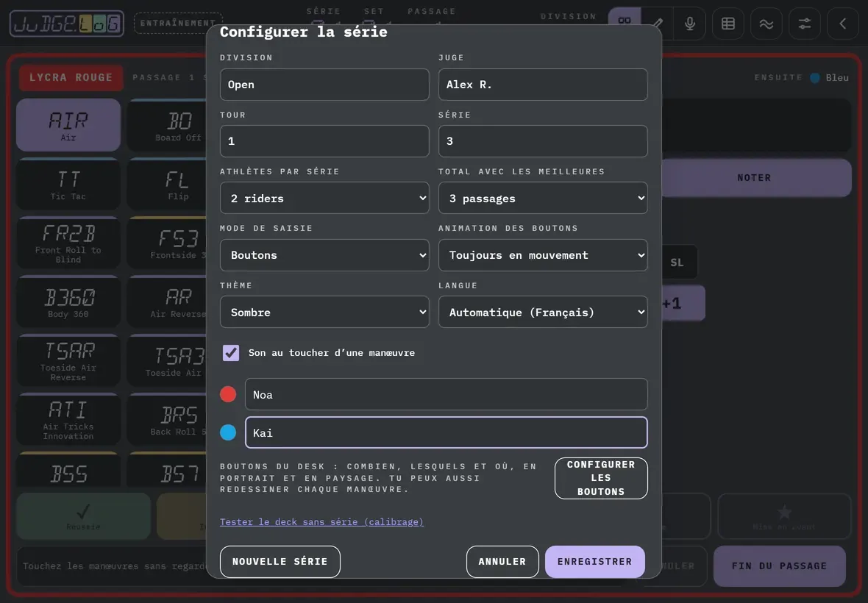Mark trick as Réussie with checkmark
This screenshot has height=603, width=868.
pyautogui.click(x=84, y=516)
